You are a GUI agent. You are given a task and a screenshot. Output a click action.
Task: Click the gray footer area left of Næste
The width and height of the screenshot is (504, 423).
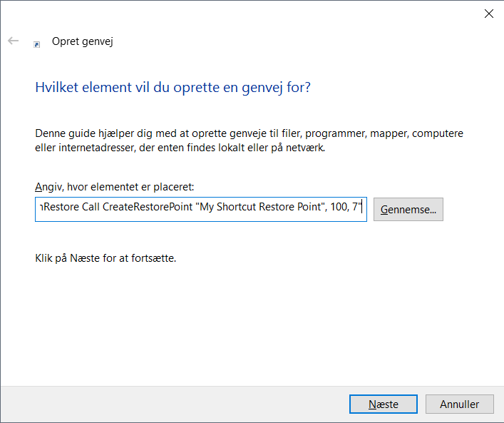point(178,404)
